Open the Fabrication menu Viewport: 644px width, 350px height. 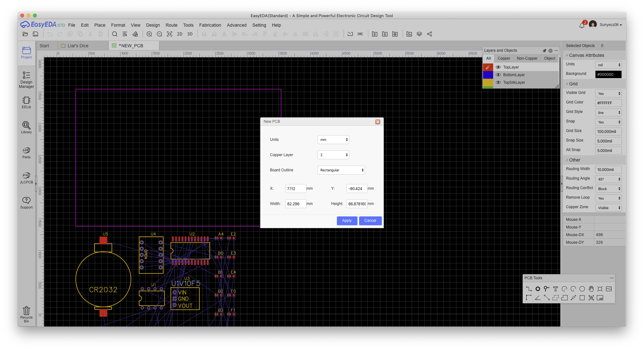(x=210, y=25)
